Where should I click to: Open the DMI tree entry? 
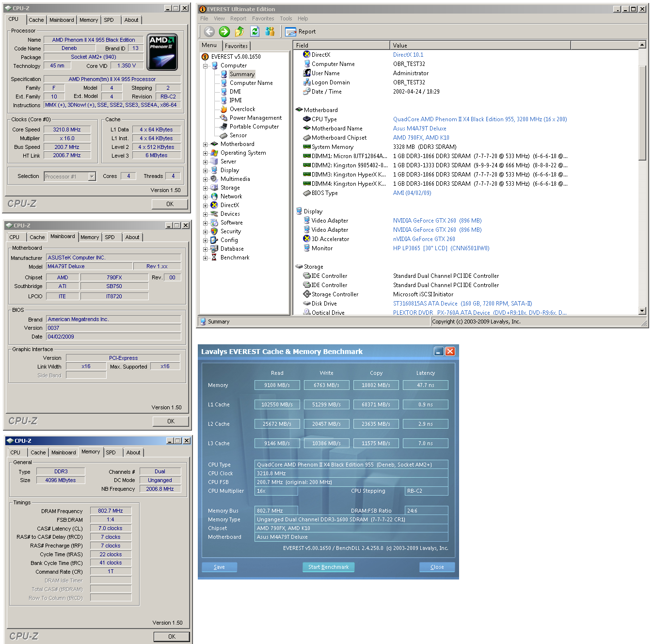tap(235, 92)
